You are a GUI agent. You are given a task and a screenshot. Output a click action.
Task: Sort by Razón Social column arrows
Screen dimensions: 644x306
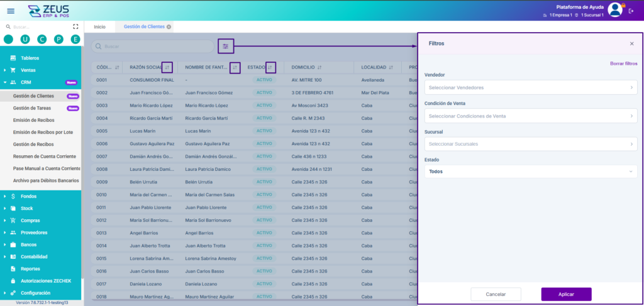167,67
